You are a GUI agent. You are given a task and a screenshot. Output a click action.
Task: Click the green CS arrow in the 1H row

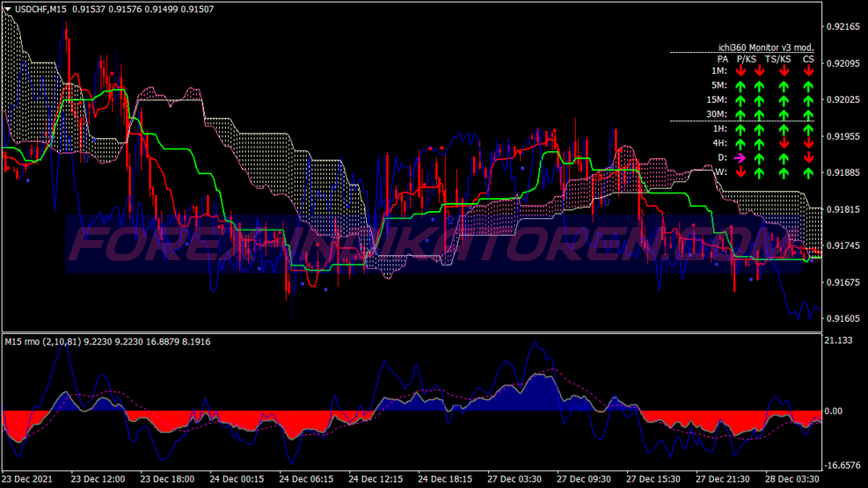coord(809,129)
